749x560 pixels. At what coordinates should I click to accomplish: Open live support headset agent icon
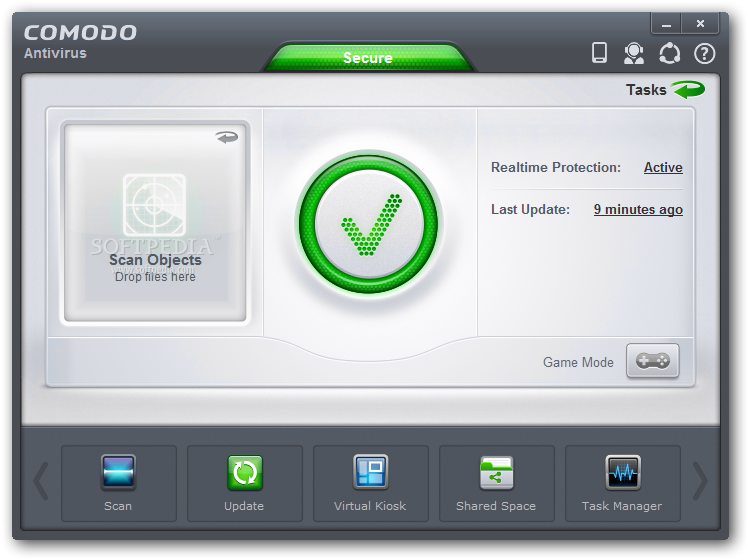click(x=634, y=53)
